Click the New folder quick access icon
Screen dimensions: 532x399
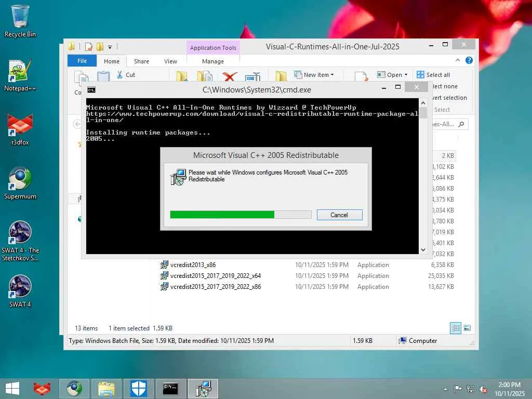[100, 46]
